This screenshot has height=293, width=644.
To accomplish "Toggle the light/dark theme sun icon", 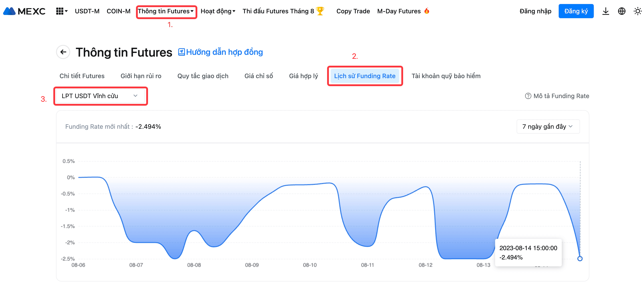I will [x=637, y=11].
